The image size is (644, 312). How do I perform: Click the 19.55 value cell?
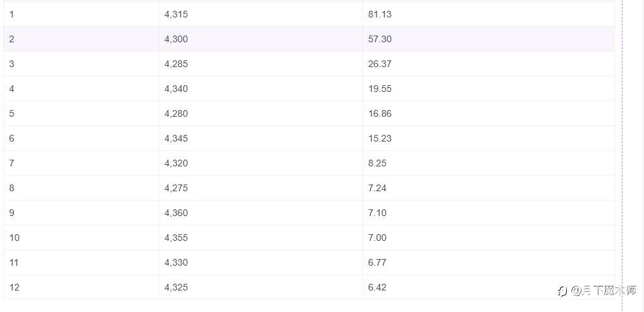489,89
